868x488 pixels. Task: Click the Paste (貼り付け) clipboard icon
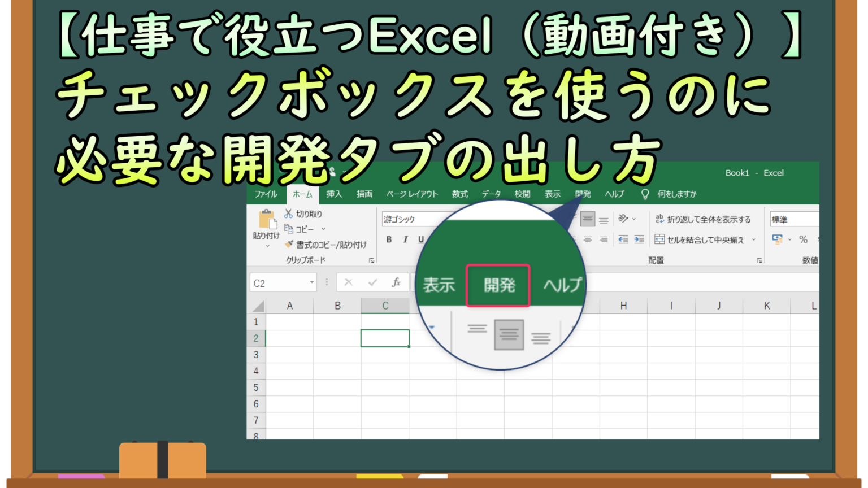coord(266,220)
